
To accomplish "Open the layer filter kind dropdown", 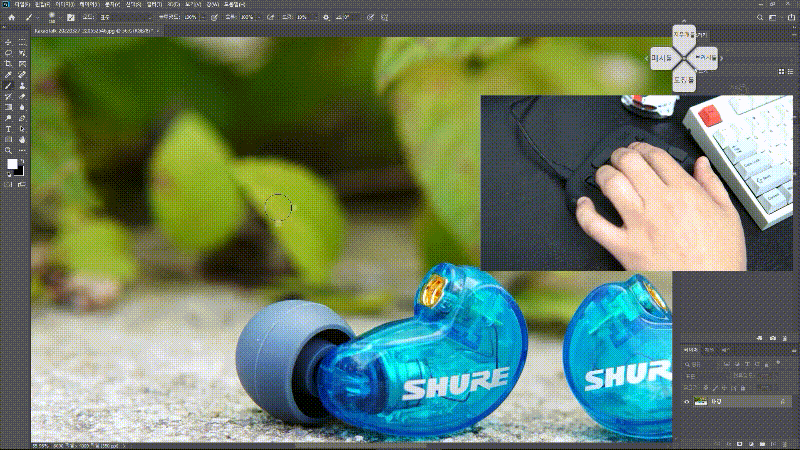I will (702, 364).
